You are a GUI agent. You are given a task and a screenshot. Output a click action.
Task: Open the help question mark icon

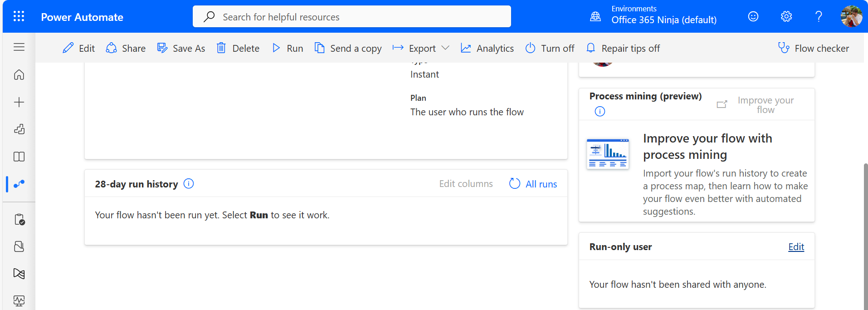pyautogui.click(x=819, y=17)
